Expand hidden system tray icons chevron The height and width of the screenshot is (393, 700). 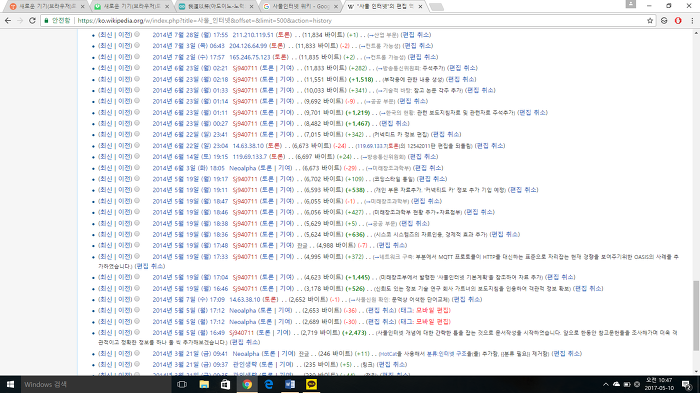pos(606,385)
